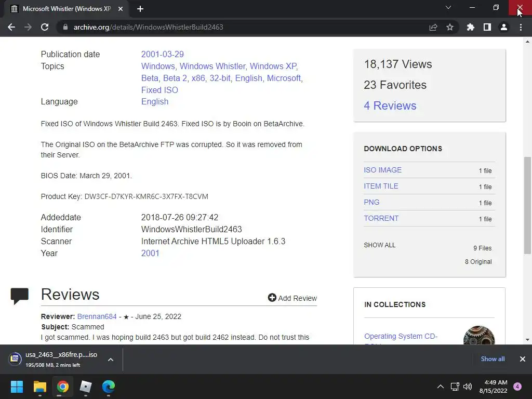Viewport: 532px width, 399px height.
Task: Open the Microsoft topic link
Action: click(x=284, y=78)
